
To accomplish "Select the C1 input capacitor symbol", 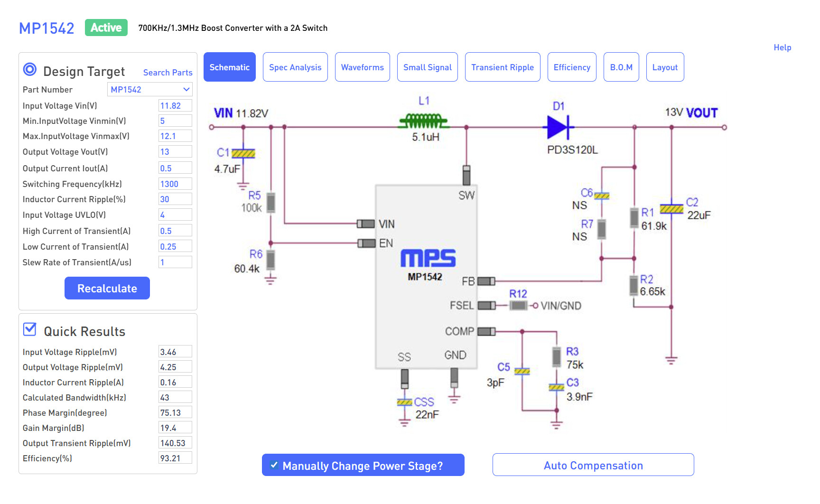I will (243, 153).
